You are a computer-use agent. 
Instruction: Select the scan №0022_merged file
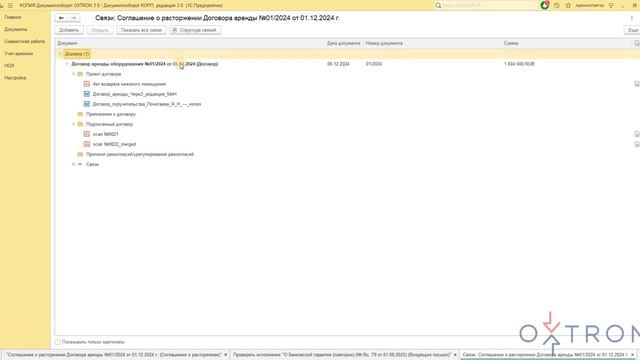[x=114, y=144]
